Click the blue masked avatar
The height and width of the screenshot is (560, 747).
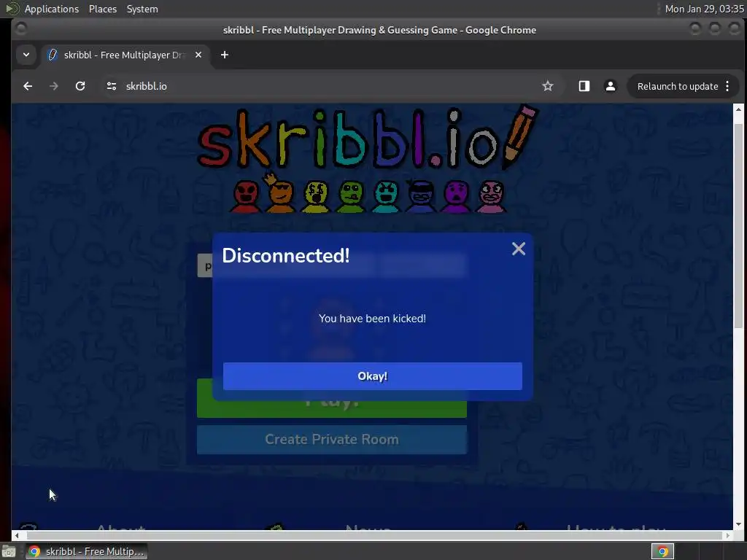(x=421, y=196)
